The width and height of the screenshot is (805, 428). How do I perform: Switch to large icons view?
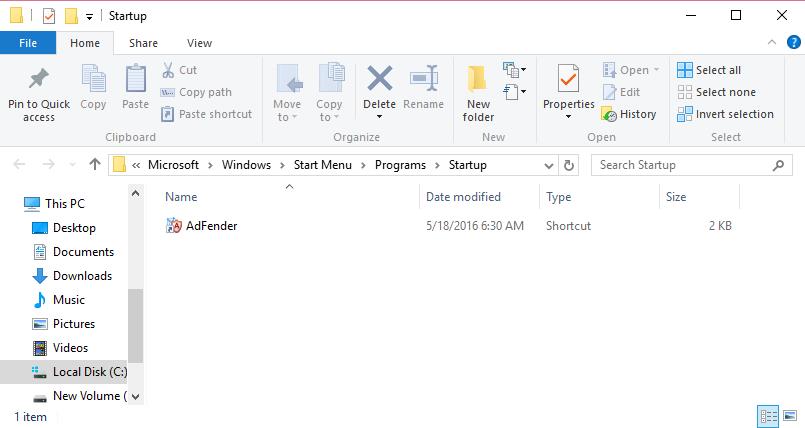790,416
